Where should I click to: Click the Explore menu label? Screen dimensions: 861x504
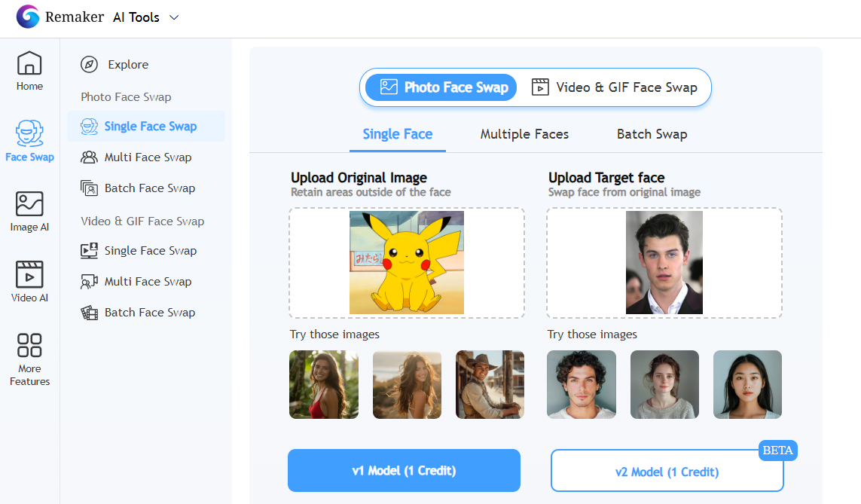pos(128,64)
